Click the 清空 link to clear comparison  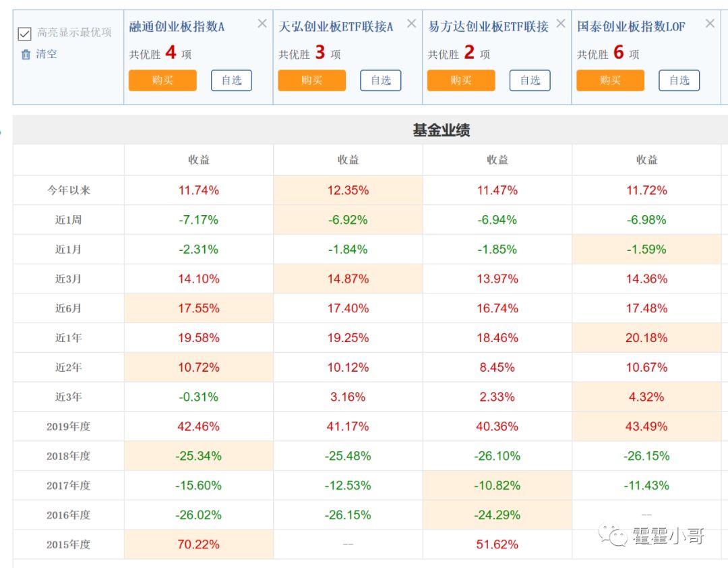[x=47, y=55]
